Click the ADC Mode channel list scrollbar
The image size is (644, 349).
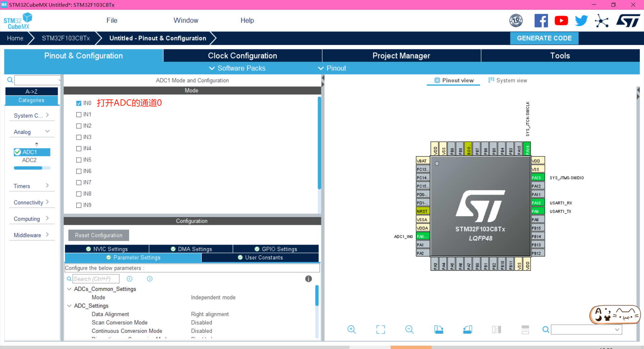click(x=319, y=143)
